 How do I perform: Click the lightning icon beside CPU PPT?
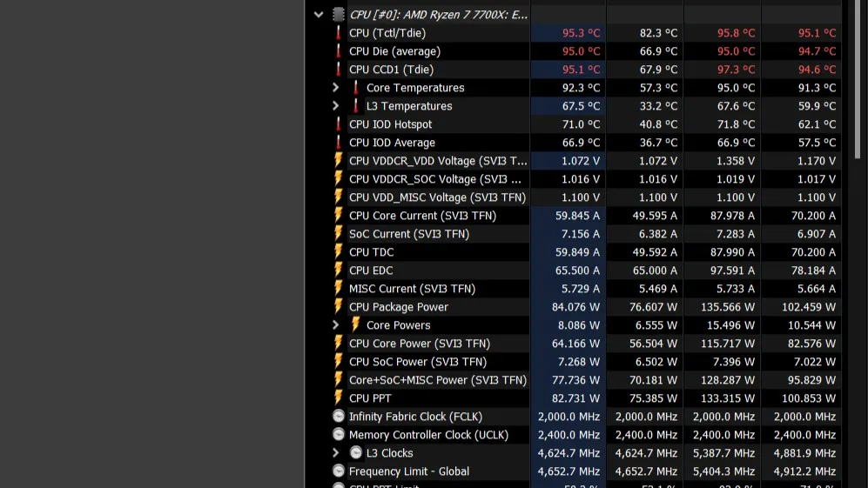click(339, 398)
